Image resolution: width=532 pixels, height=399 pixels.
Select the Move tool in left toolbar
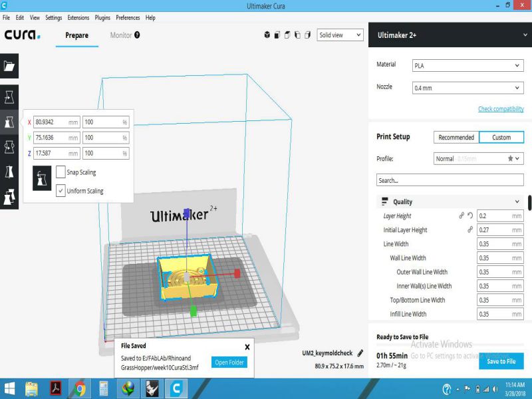point(9,97)
